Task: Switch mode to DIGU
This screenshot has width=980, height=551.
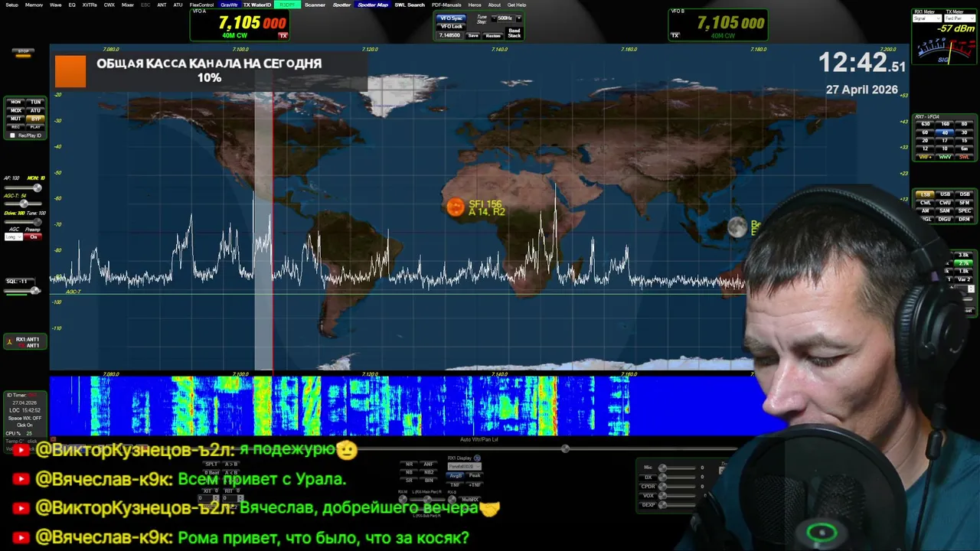Action: point(945,219)
